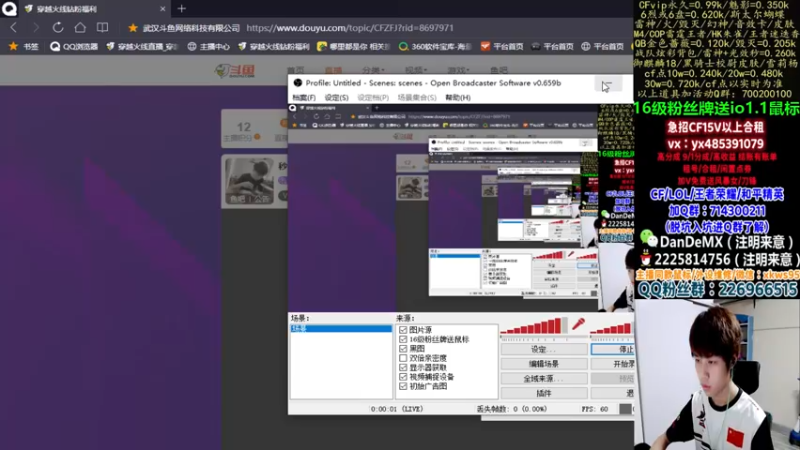Click the streamer avatar thumbnail on the Douyu page

coord(249,181)
